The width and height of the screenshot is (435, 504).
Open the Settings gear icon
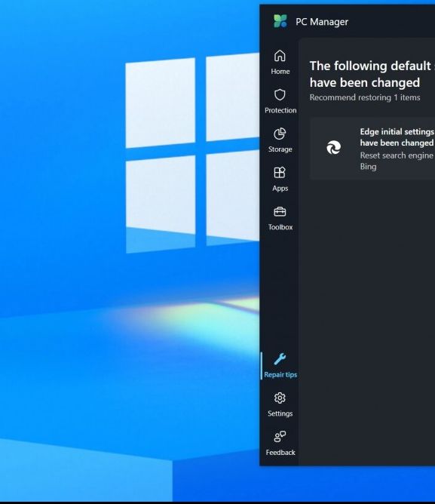280,398
